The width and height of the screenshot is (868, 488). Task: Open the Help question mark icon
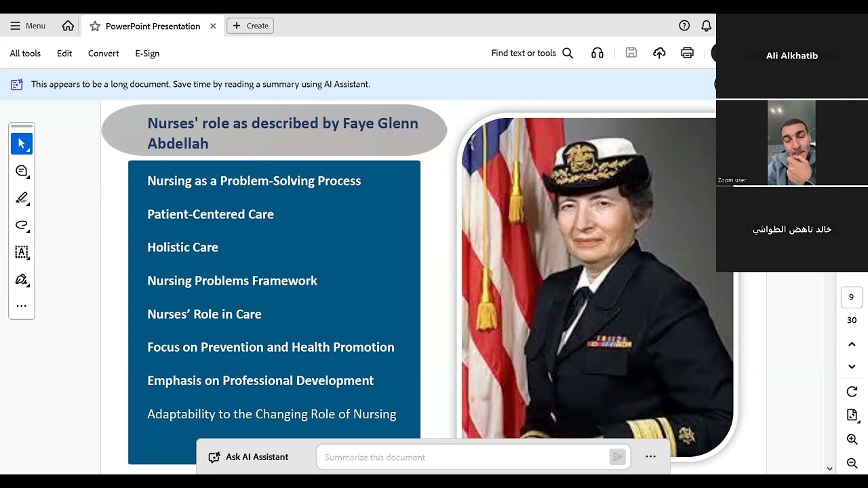point(684,26)
